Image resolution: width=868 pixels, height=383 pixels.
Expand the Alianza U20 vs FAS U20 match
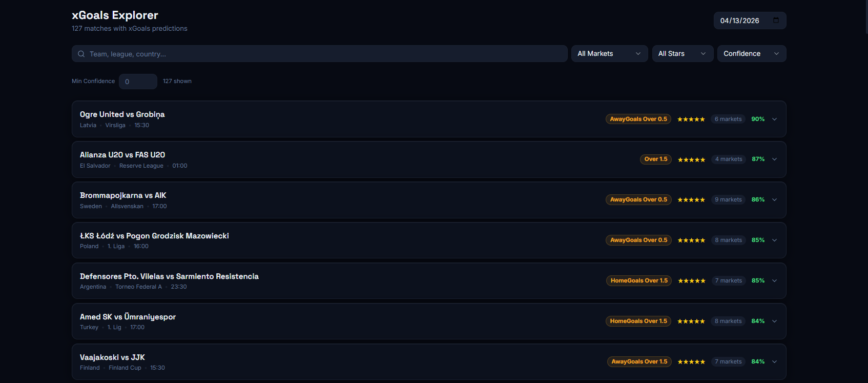pyautogui.click(x=774, y=159)
